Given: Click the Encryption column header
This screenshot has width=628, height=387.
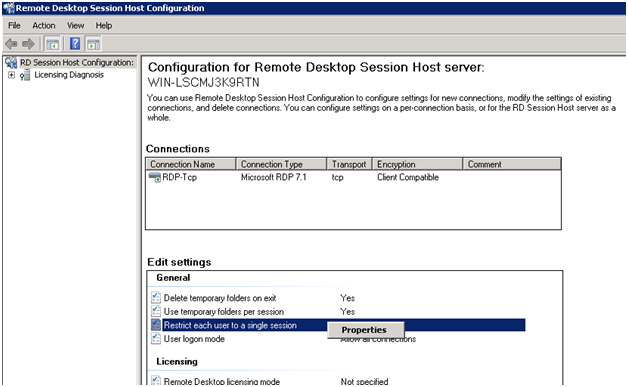Looking at the screenshot, I should tap(418, 164).
